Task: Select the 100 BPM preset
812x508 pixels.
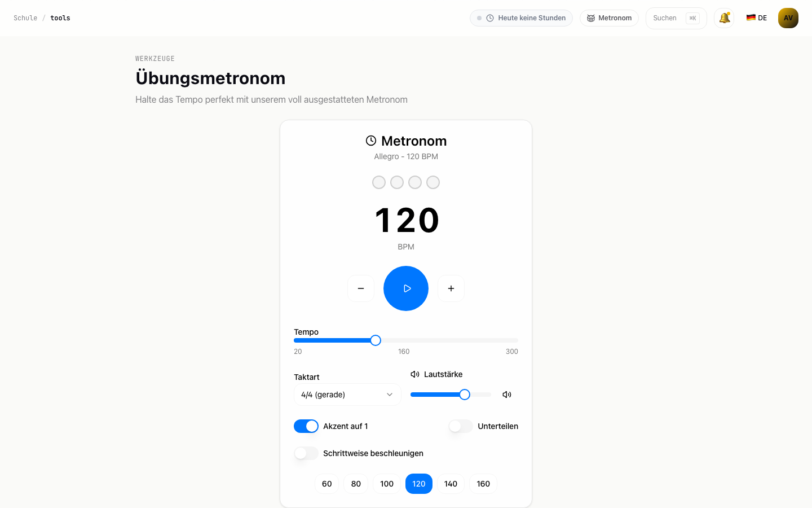Action: pyautogui.click(x=387, y=484)
